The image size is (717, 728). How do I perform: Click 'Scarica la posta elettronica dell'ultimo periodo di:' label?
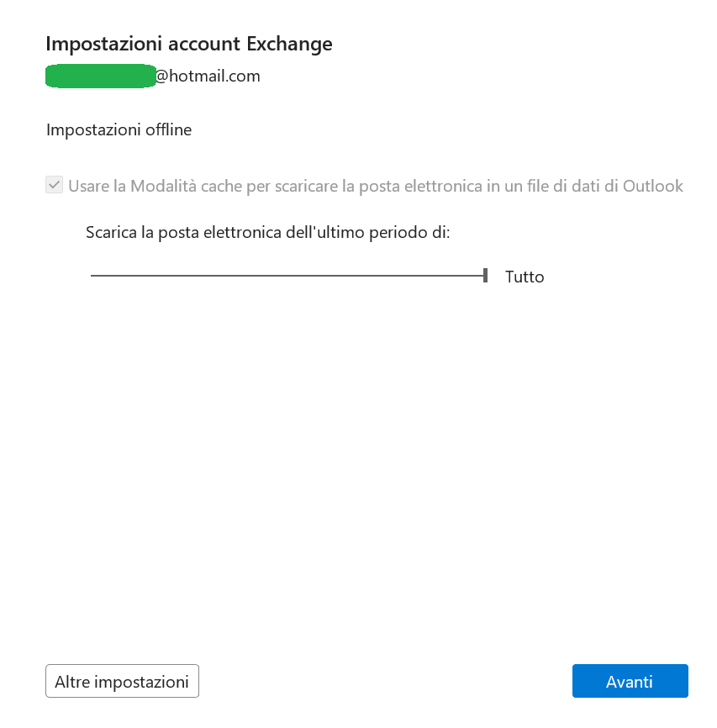pos(268,232)
